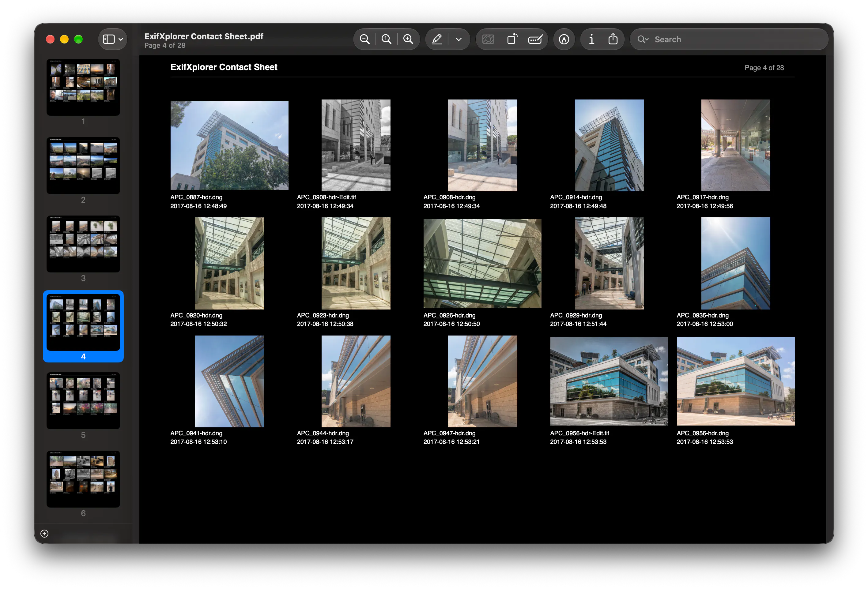Click the APC_0908-hdr.dng color photo
This screenshot has height=589, width=868.
point(483,145)
